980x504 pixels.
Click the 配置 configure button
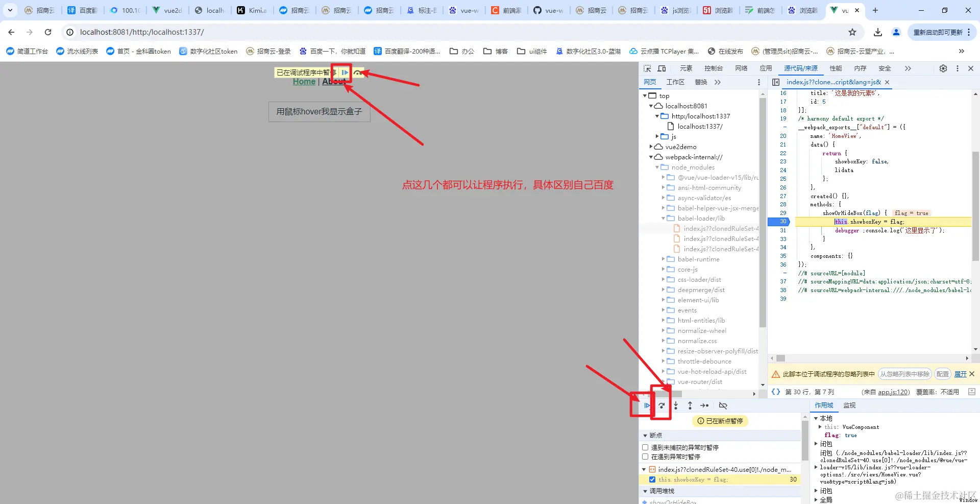tap(943, 374)
